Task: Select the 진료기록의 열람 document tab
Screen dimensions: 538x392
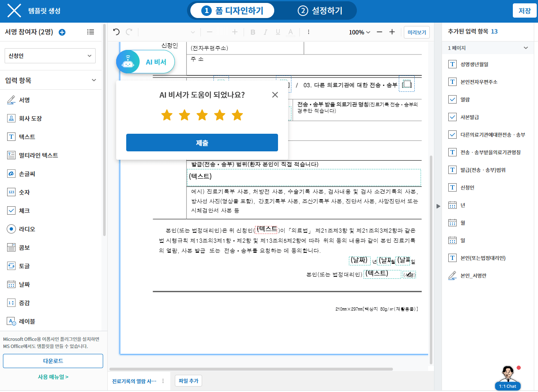Action: click(134, 381)
